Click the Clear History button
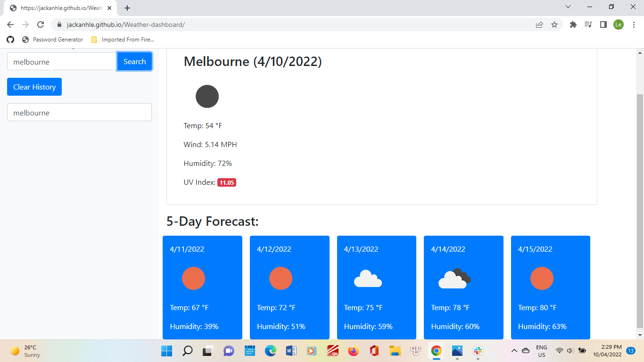The width and height of the screenshot is (644, 362). tap(34, 87)
